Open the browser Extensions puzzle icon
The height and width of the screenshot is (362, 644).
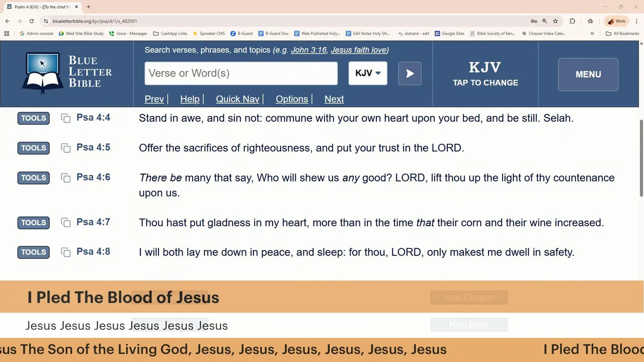(x=572, y=21)
